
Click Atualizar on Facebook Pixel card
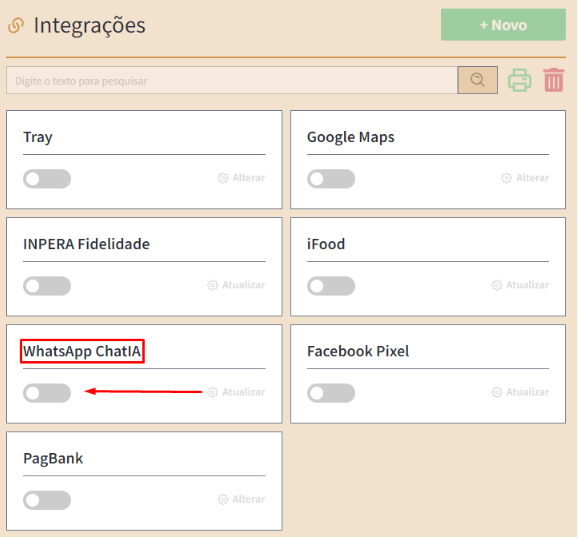(527, 392)
